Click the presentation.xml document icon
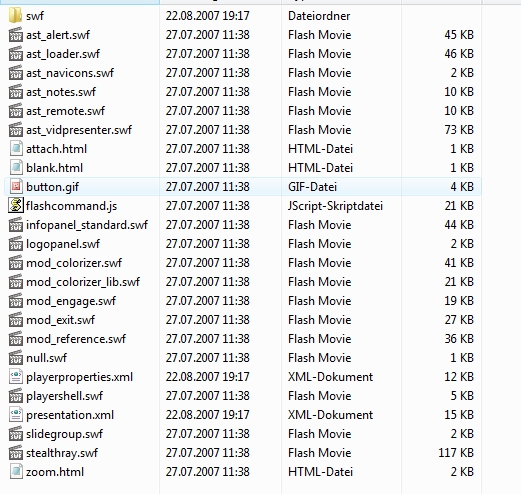This screenshot has height=494, width=521. (16, 415)
